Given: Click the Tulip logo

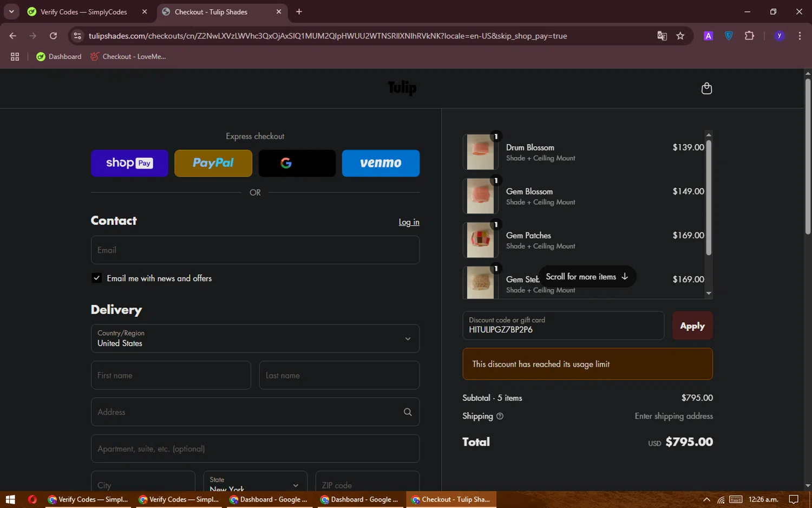Looking at the screenshot, I should click(402, 88).
